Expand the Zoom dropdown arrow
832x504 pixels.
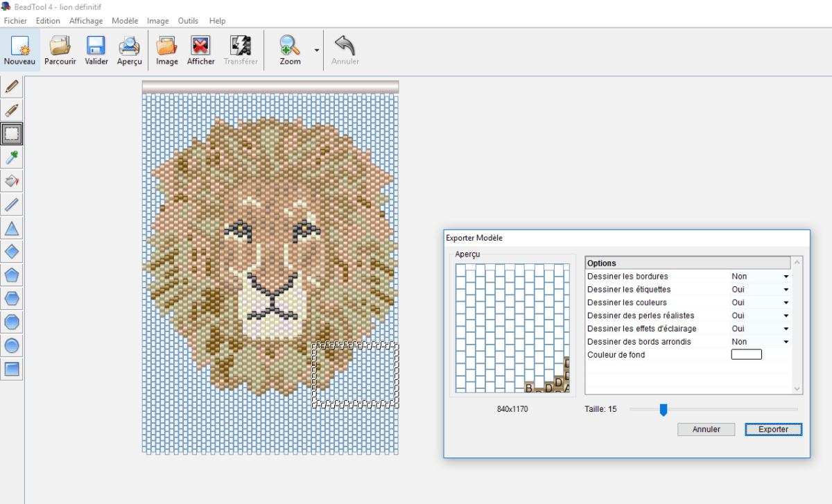point(317,51)
